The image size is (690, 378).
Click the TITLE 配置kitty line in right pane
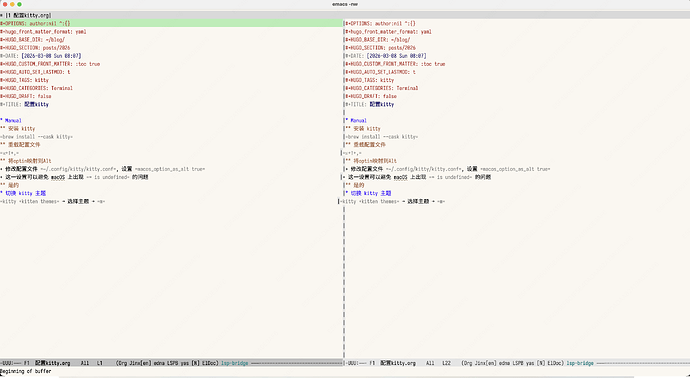(370, 104)
